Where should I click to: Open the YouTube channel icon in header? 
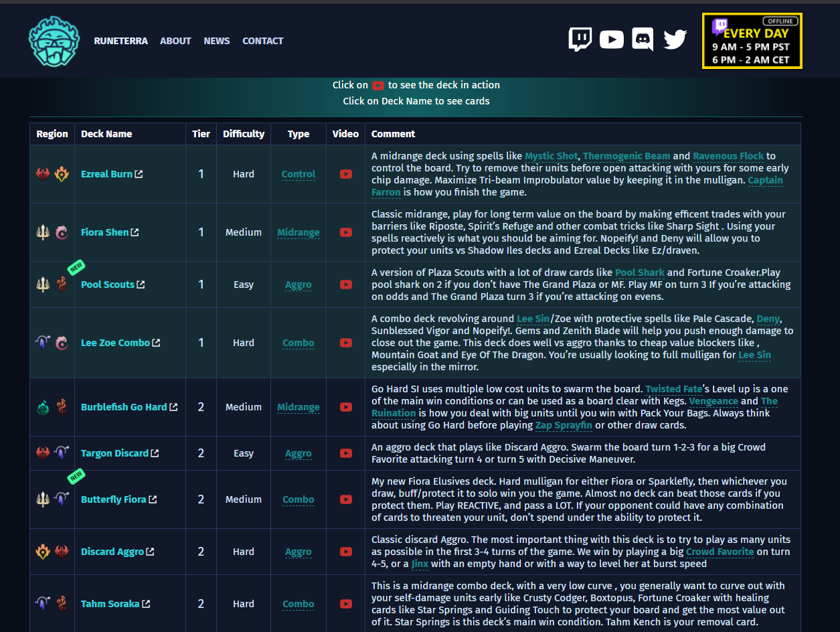point(612,40)
